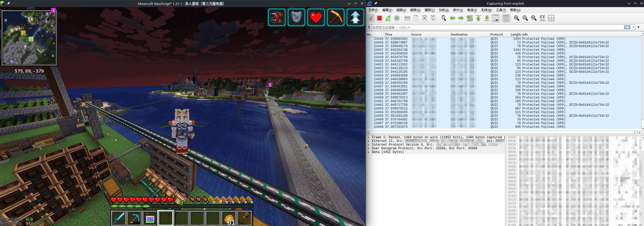
Task: Expand the User Datagram Protocol row
Action: [x=369, y=148]
